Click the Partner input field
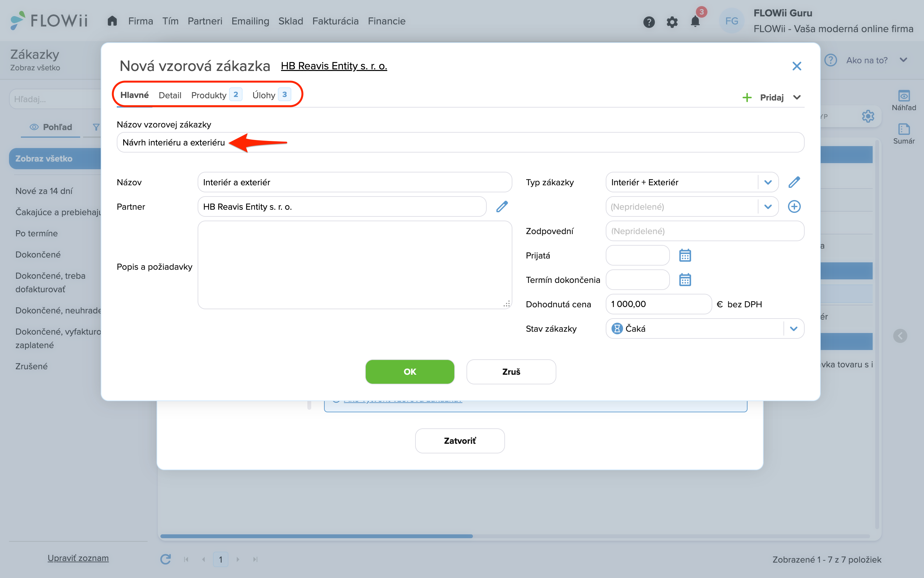 [342, 206]
